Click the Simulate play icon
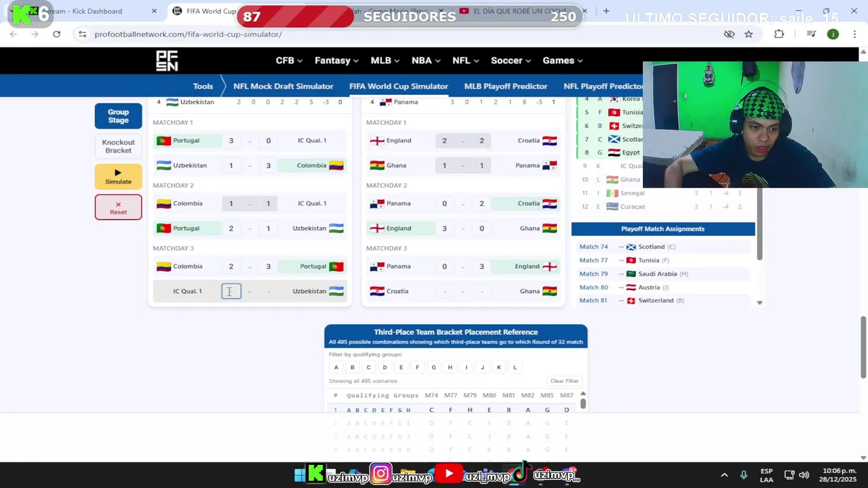Viewport: 868px width, 488px height. (x=118, y=173)
